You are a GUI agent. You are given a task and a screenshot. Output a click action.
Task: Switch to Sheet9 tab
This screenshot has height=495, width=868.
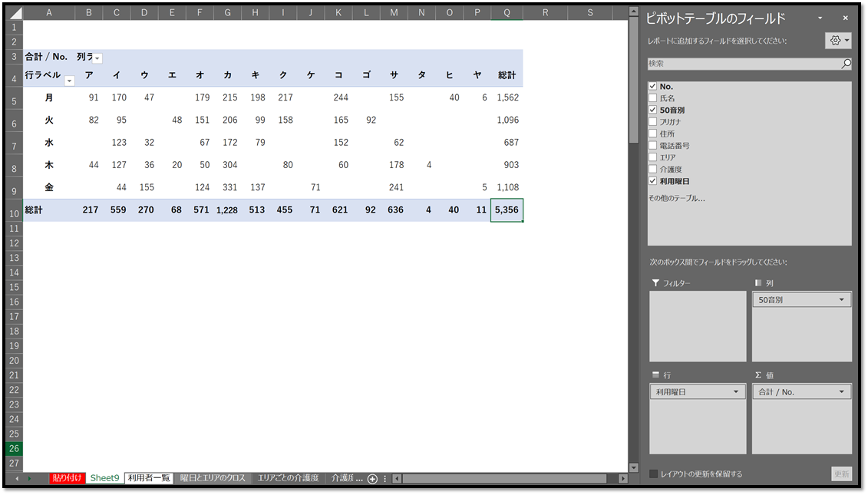tap(104, 478)
